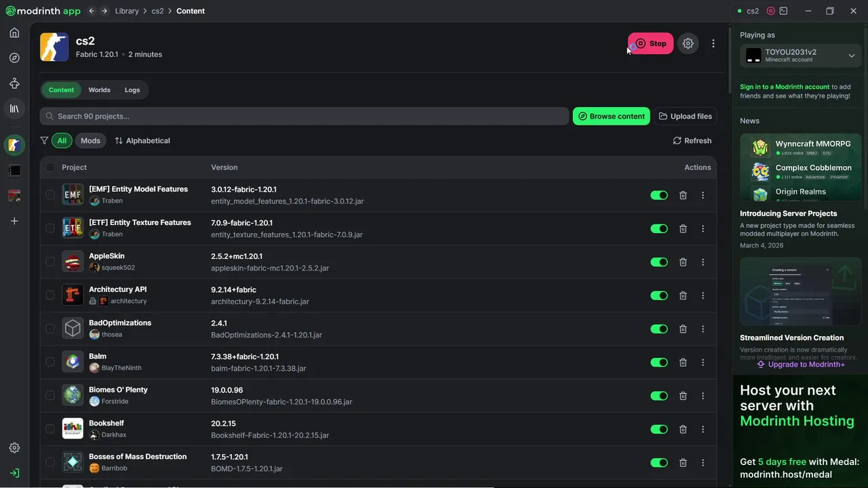Image resolution: width=868 pixels, height=488 pixels.
Task: Open more options for AppleSkin
Action: [x=703, y=262]
